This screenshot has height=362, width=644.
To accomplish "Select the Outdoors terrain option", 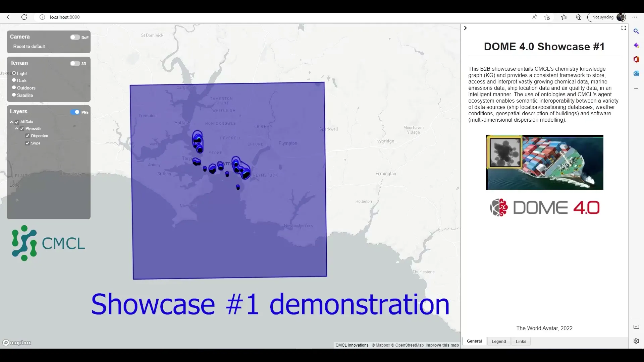I will (14, 87).
